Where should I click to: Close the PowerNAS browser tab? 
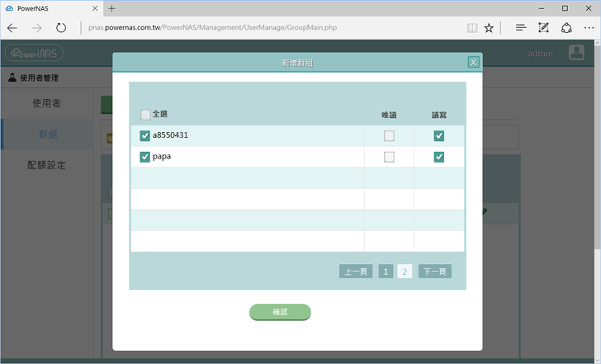[x=95, y=8]
